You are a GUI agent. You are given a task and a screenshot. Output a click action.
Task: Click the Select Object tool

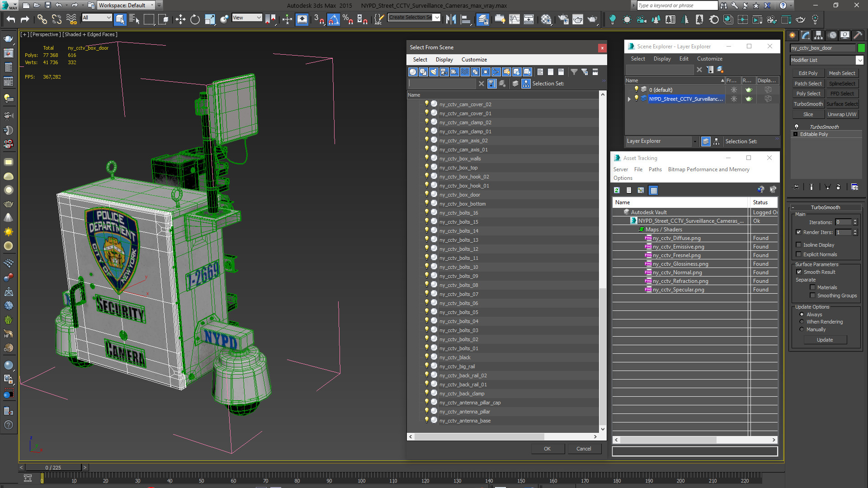[120, 19]
